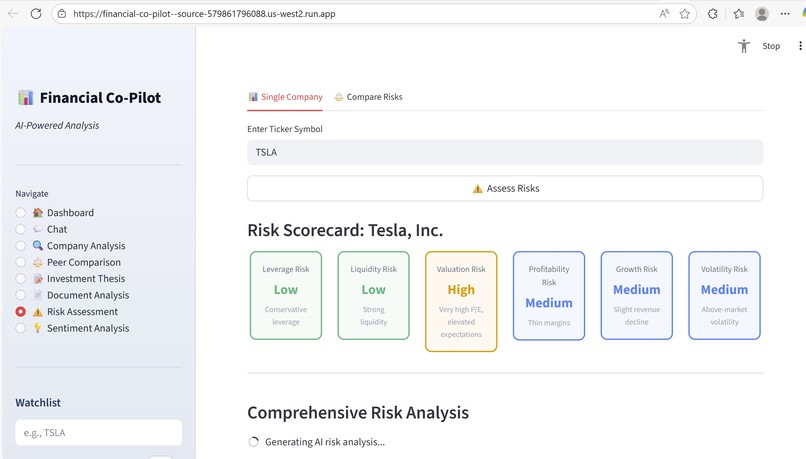806x459 pixels.
Task: Click the Leverage Risk card
Action: coord(286,296)
